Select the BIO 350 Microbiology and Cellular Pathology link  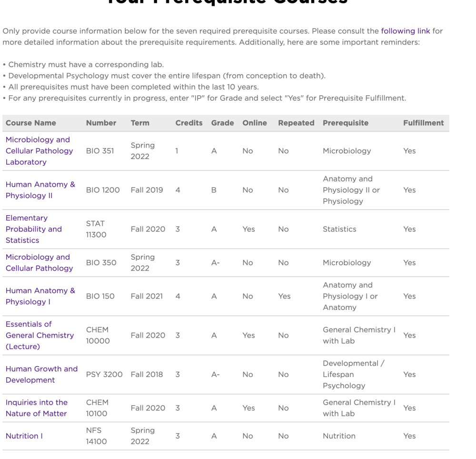pyautogui.click(x=39, y=262)
